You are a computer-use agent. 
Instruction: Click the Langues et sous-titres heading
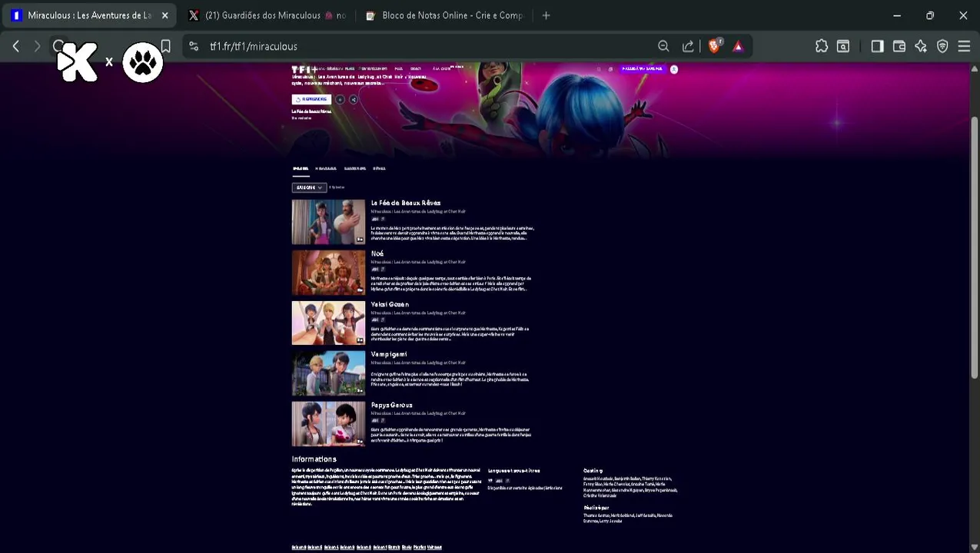(x=514, y=471)
